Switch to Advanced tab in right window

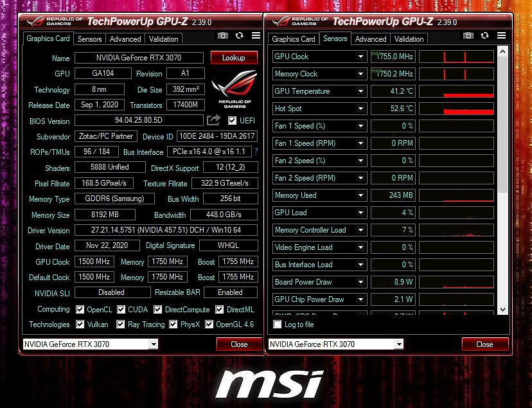[371, 39]
